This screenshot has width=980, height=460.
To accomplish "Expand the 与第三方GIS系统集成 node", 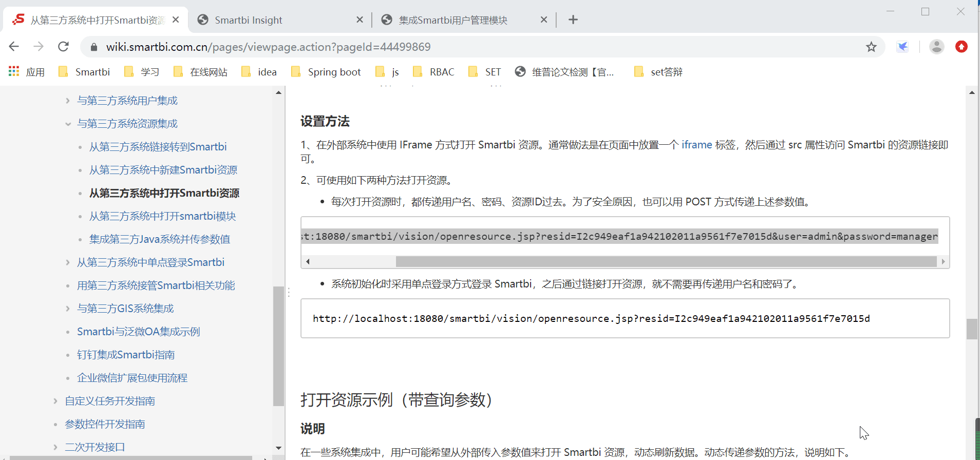I will click(x=68, y=309).
